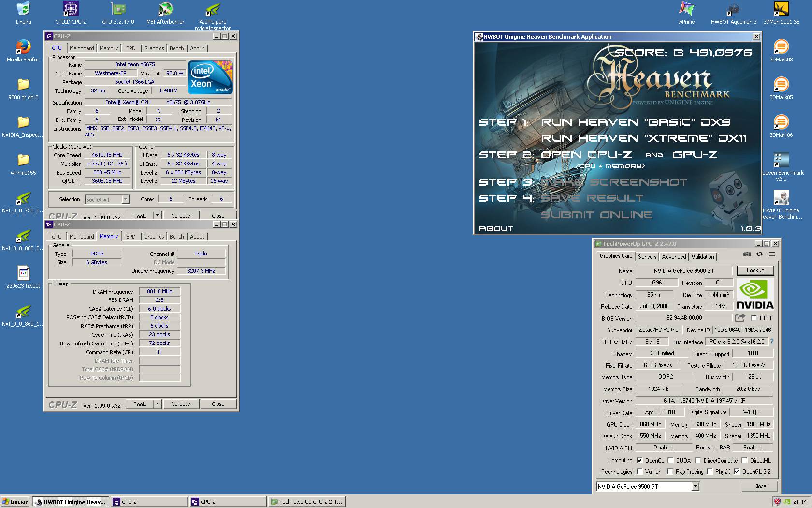
Task: Click security shield tray icon
Action: 777,502
